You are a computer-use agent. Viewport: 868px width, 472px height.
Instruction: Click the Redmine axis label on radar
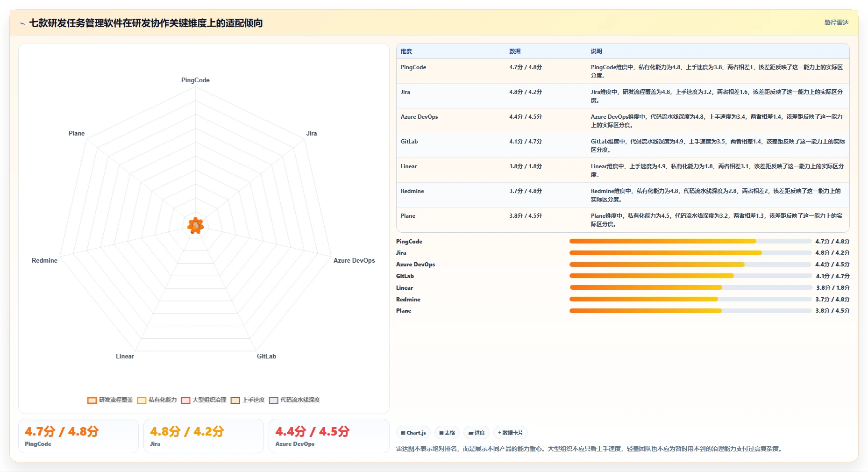[x=44, y=261]
